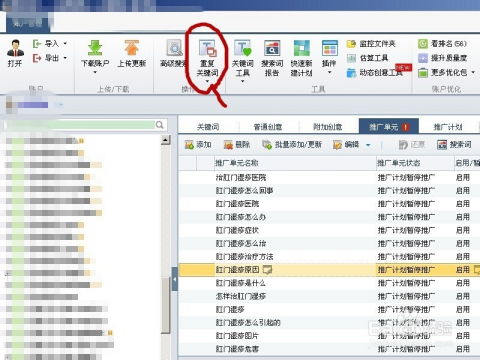Select the row 肛门湿疹是什么
The width and height of the screenshot is (480, 360).
329,283
